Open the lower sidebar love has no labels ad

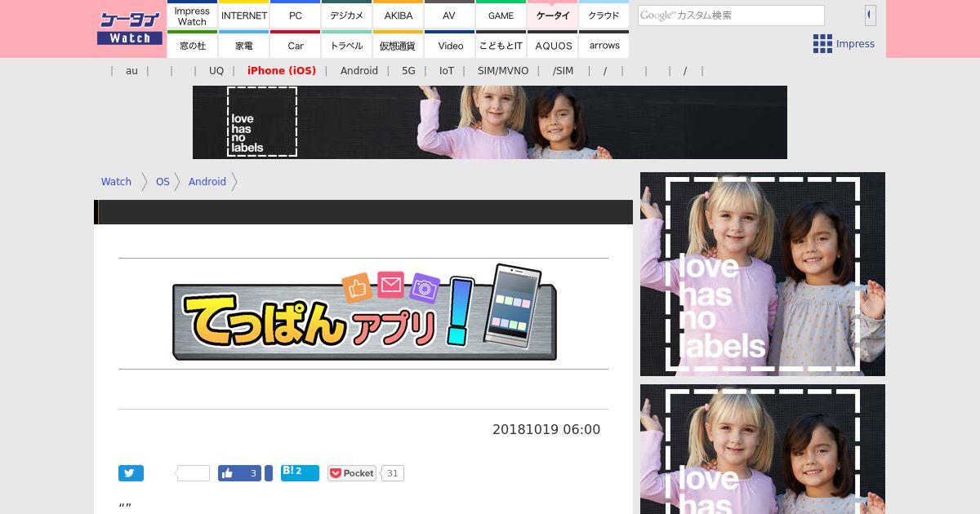click(763, 449)
